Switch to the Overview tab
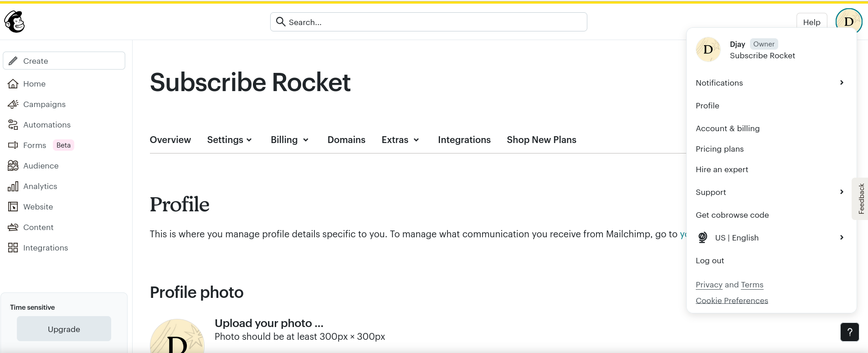The height and width of the screenshot is (353, 868). (x=170, y=140)
